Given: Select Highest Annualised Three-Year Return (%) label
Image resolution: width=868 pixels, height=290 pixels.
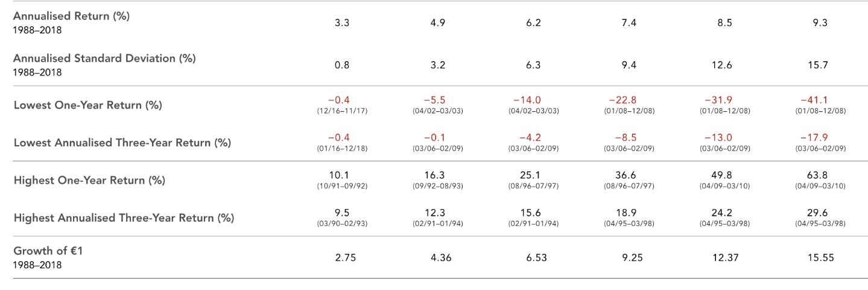Looking at the screenshot, I should tap(124, 218).
